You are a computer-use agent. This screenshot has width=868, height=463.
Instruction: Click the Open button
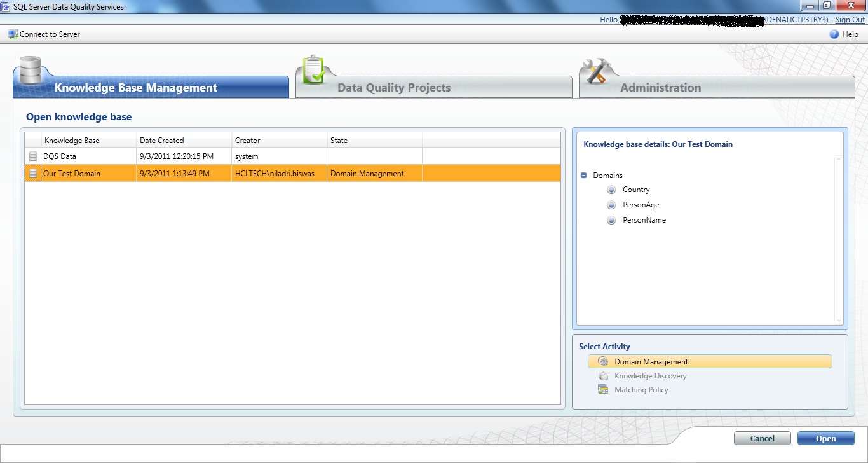click(826, 438)
